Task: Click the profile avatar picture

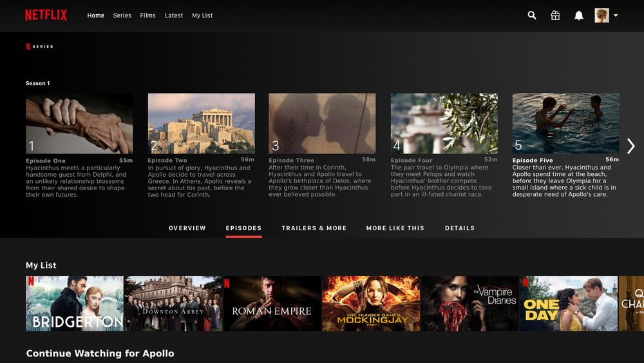Action: pos(601,15)
